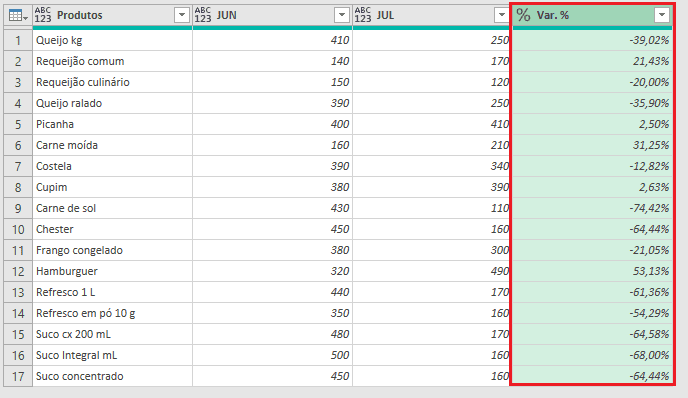688x398 pixels.
Task: Change data type icon of JUL column
Action: point(363,15)
